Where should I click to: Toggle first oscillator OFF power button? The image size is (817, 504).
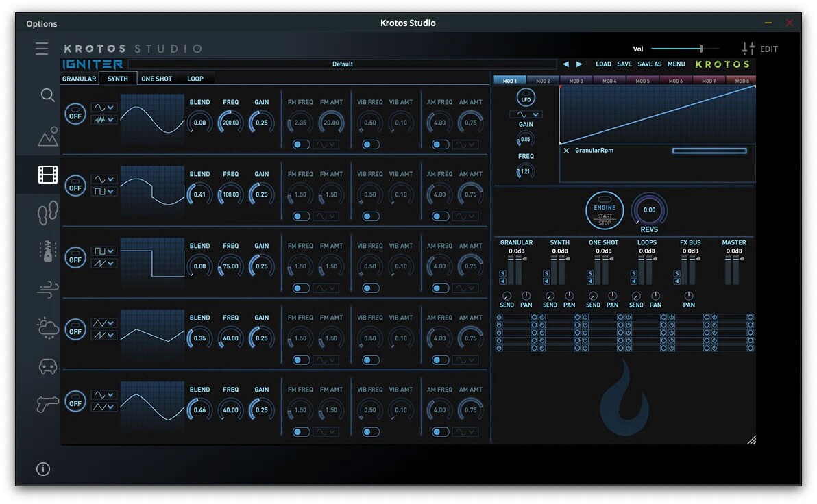(x=75, y=115)
